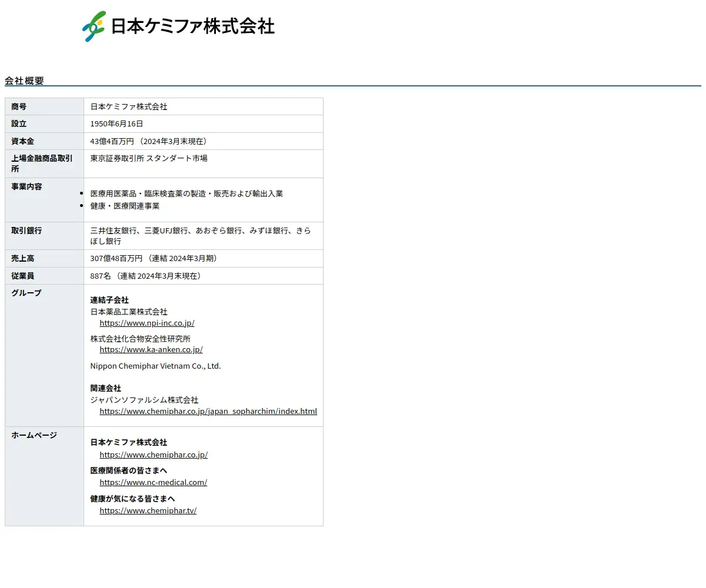The width and height of the screenshot is (706, 588).
Task: Click the sales figure 307億48百万円
Action: tap(116, 258)
